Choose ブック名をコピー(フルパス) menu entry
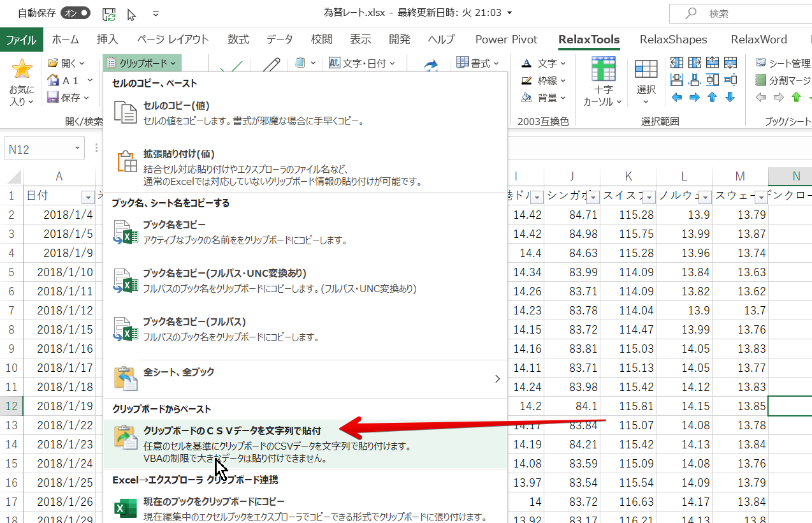The height and width of the screenshot is (523, 812). pyautogui.click(x=305, y=329)
